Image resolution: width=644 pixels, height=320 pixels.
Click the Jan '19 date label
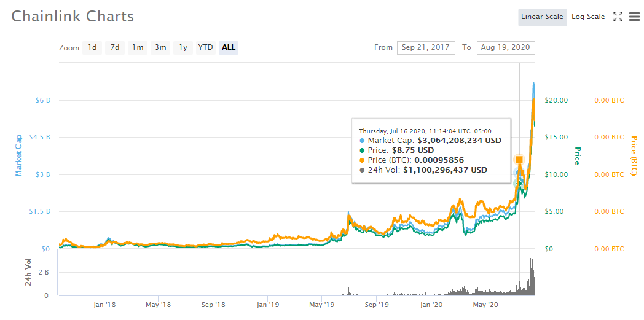click(268, 305)
